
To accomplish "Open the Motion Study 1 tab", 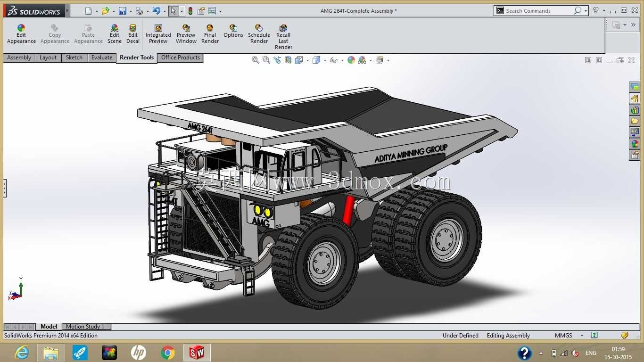I will coord(85,326).
